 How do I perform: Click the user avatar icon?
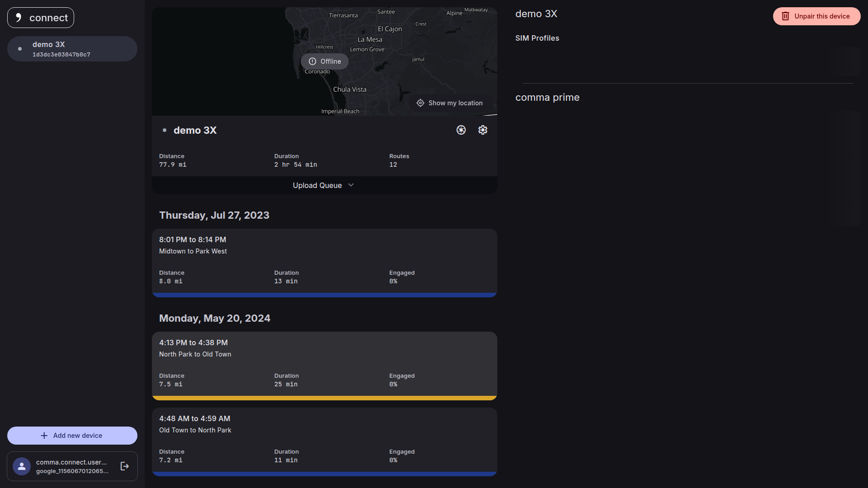tap(22, 466)
